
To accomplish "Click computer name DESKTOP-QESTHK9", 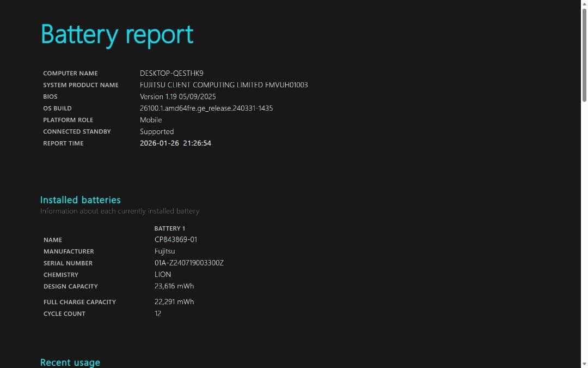I will pyautogui.click(x=171, y=73).
